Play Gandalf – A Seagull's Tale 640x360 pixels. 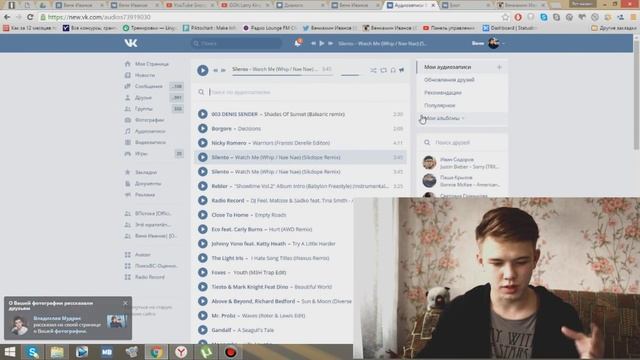pos(202,330)
